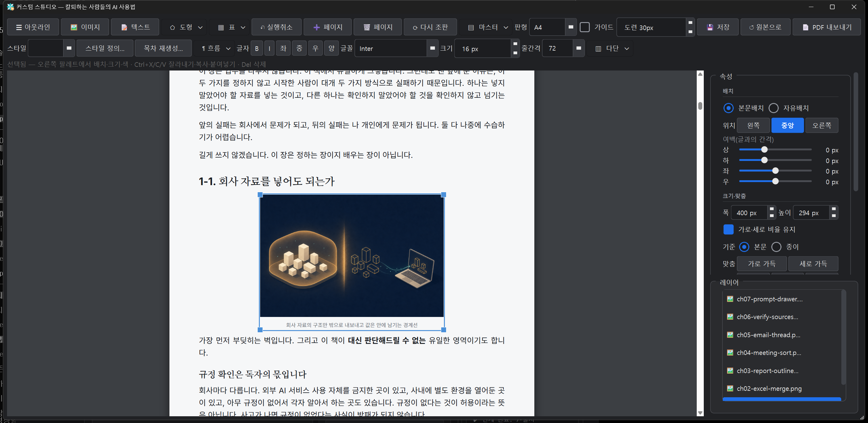This screenshot has width=868, height=423.
Task: Add a page with plus 페이지
Action: pyautogui.click(x=328, y=27)
